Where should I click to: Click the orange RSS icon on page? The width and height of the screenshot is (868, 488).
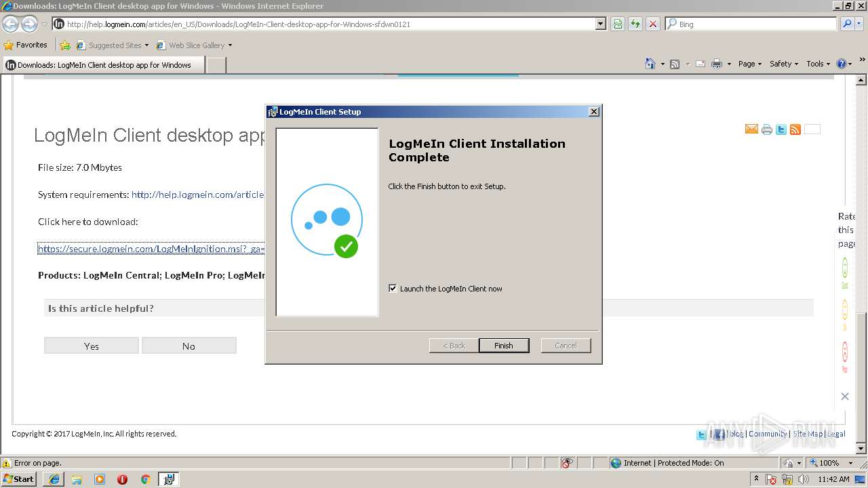click(795, 129)
